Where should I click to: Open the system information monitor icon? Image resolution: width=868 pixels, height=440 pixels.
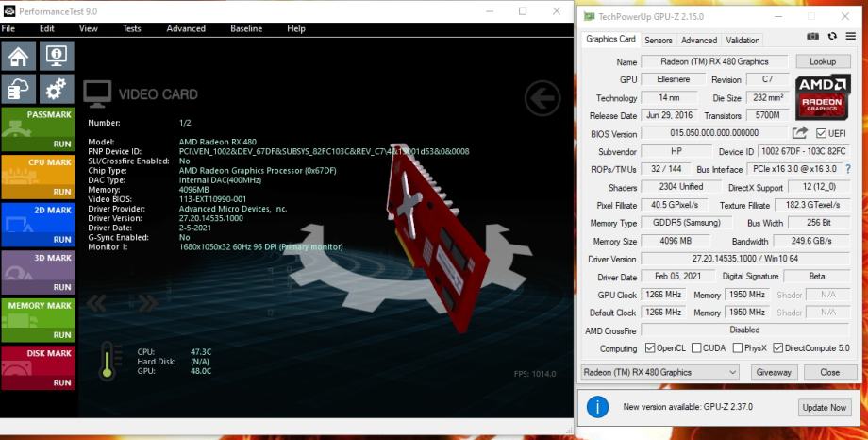click(x=57, y=56)
